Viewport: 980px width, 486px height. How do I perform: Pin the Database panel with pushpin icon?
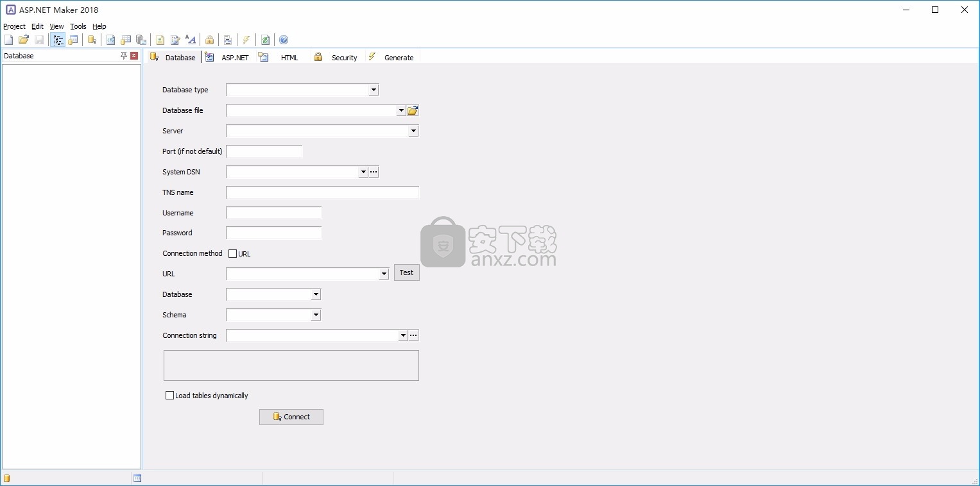[124, 56]
